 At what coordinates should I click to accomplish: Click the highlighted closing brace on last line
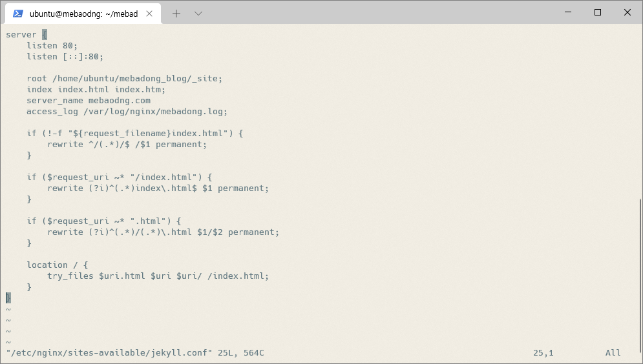pyautogui.click(x=8, y=298)
